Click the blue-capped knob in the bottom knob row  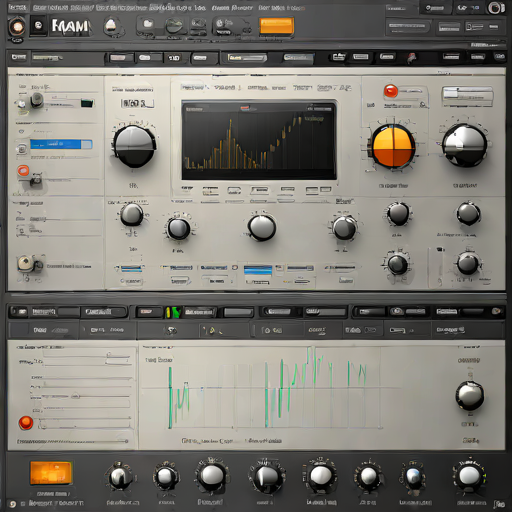[413, 476]
